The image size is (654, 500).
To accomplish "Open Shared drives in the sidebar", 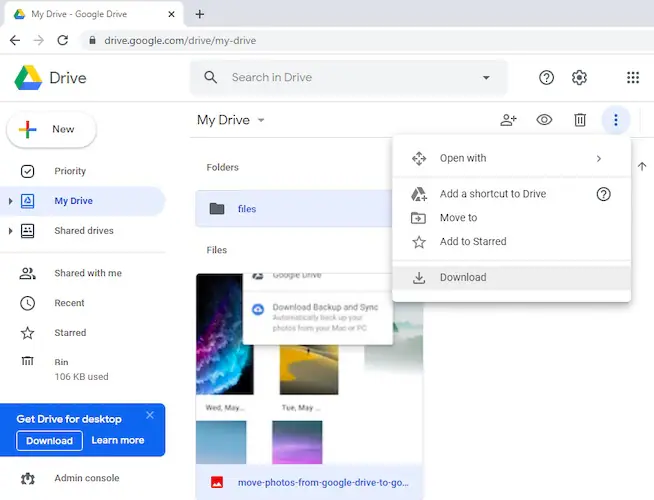I will (83, 231).
